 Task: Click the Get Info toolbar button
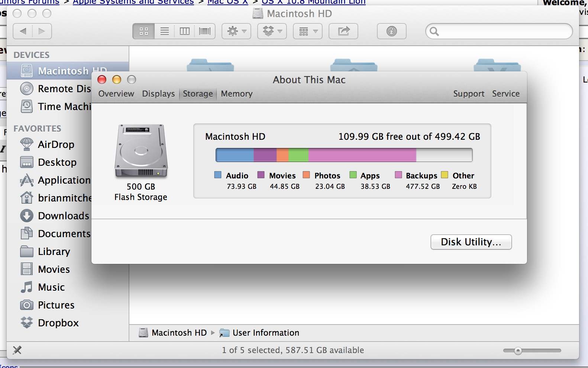point(392,31)
